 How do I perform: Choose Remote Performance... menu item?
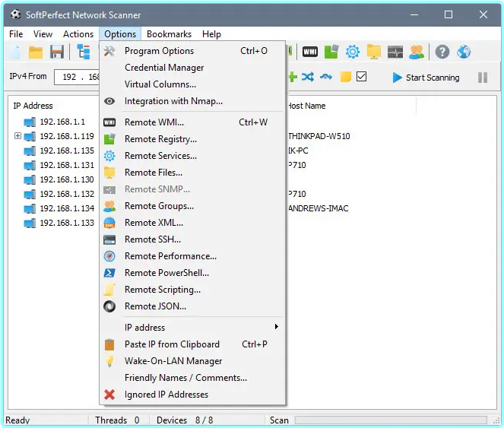[192, 256]
